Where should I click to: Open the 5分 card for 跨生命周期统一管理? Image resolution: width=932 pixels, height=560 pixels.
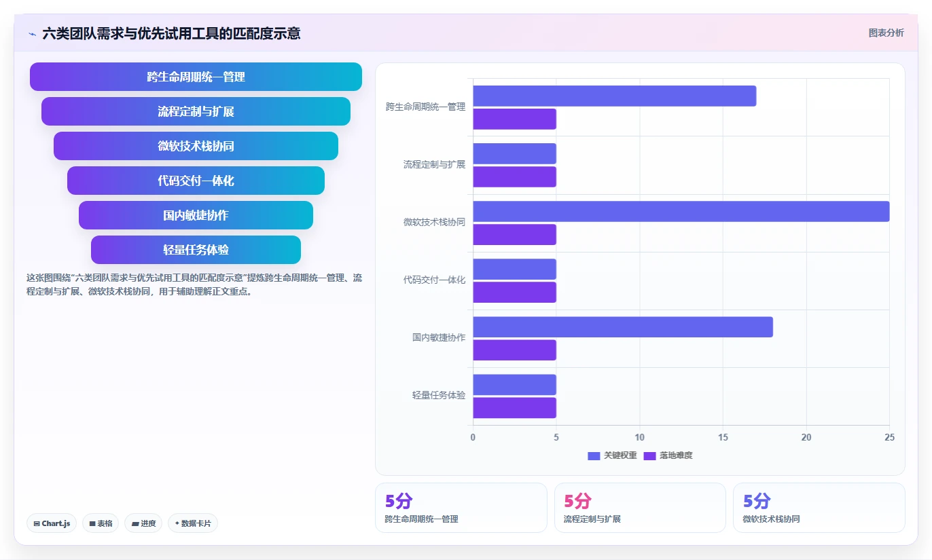pyautogui.click(x=461, y=508)
